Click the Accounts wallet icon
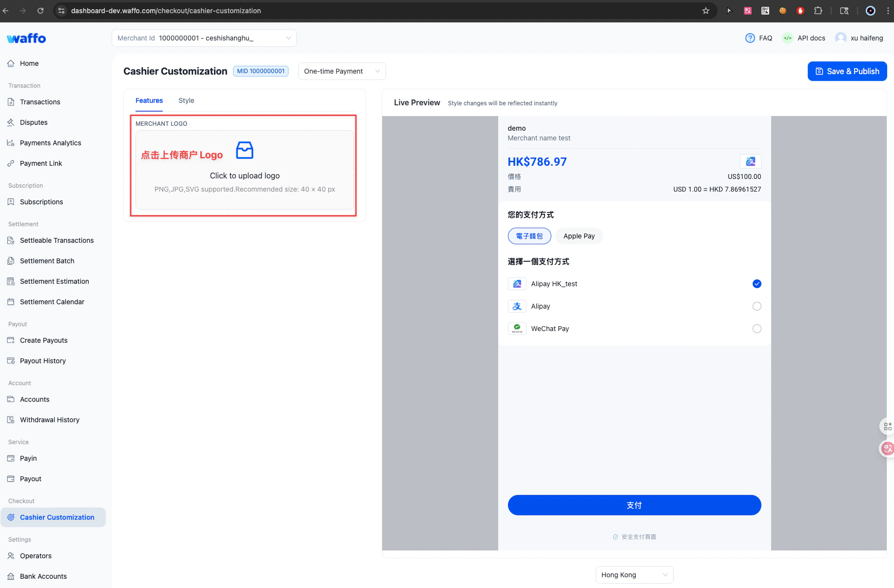Screen dimensions: 894x588 pos(11,399)
